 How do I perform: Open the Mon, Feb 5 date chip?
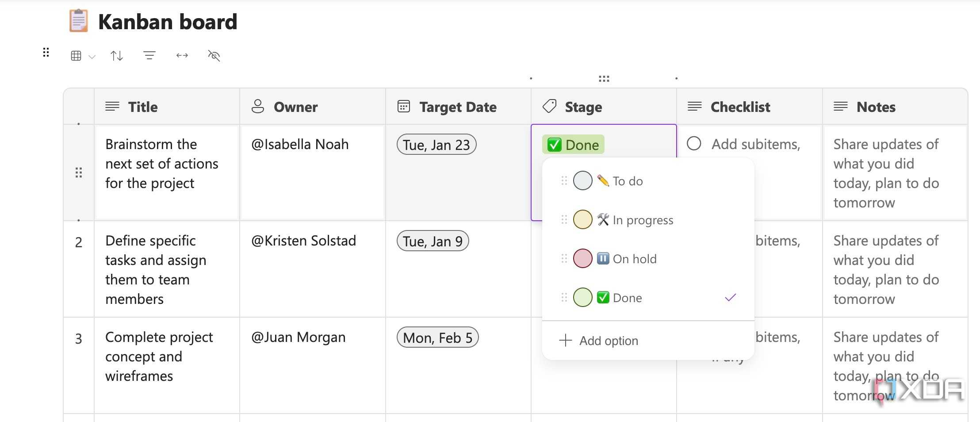pos(438,338)
